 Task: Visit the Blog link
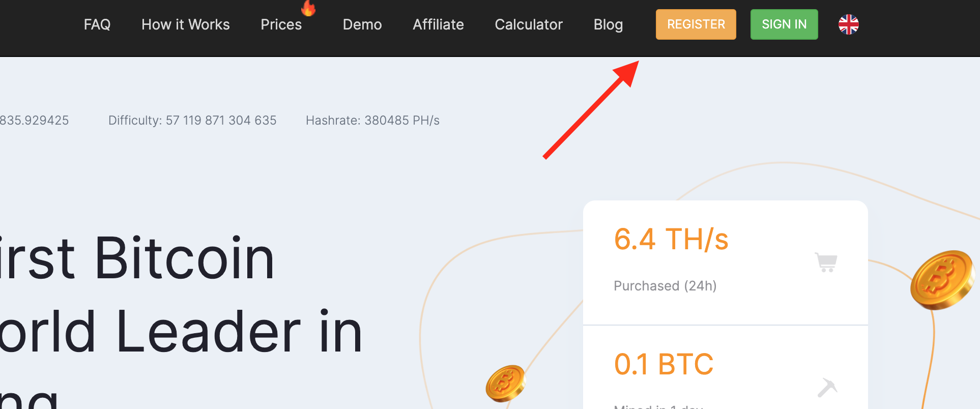(x=608, y=24)
